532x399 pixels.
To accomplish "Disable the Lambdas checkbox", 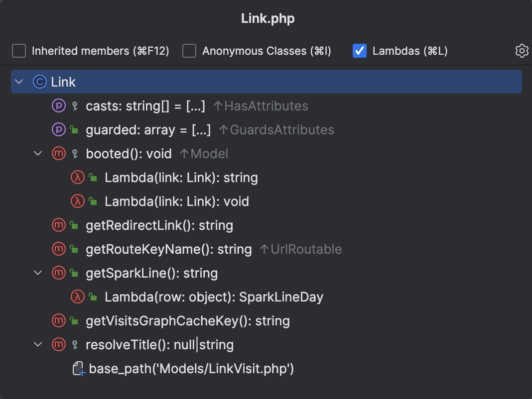I will tap(359, 50).
